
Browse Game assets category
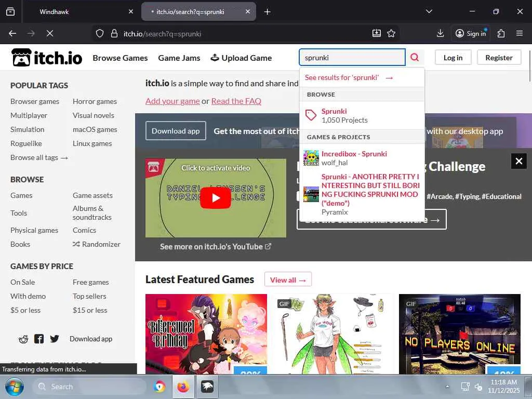pyautogui.click(x=92, y=195)
